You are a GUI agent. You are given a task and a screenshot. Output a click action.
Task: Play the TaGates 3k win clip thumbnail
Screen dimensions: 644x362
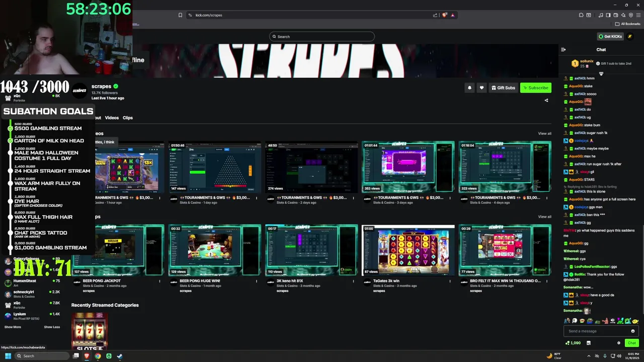click(x=408, y=250)
